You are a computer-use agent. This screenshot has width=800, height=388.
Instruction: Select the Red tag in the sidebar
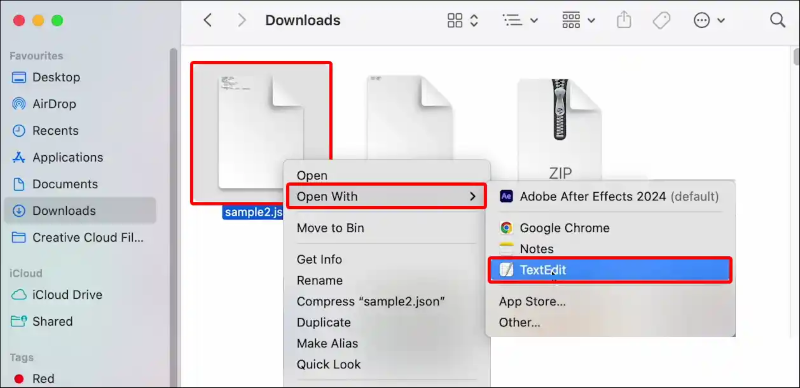click(x=80, y=379)
